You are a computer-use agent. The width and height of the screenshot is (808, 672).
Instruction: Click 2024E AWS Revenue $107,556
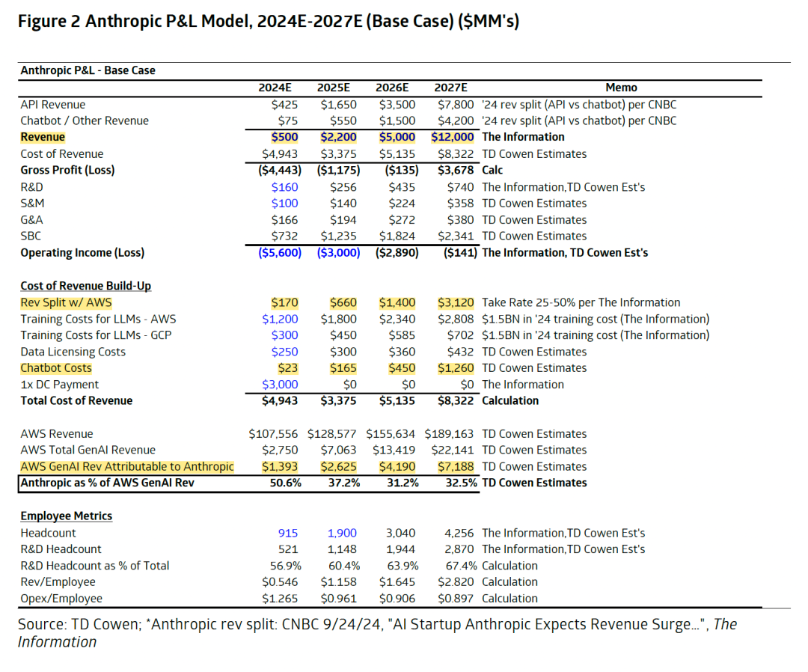pos(273,434)
